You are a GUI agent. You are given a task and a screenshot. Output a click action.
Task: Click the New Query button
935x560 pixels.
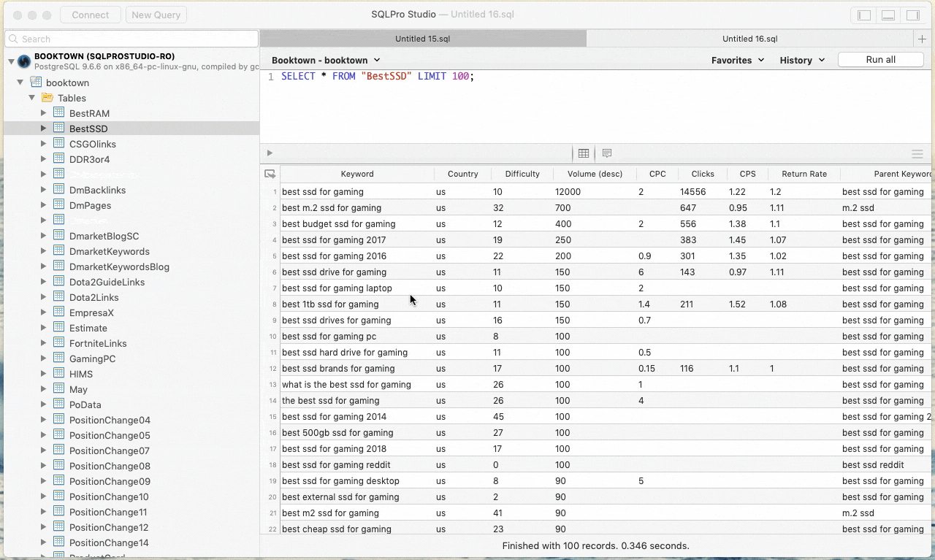click(156, 14)
